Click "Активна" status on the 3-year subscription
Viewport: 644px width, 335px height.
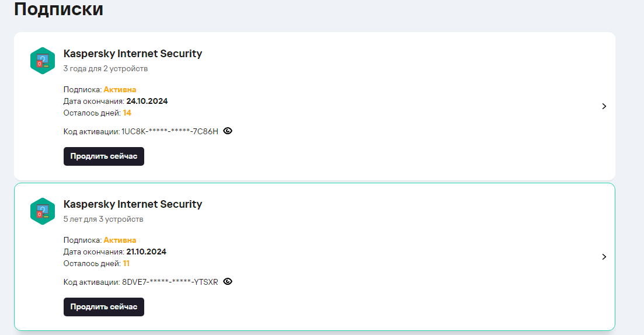[x=120, y=89]
